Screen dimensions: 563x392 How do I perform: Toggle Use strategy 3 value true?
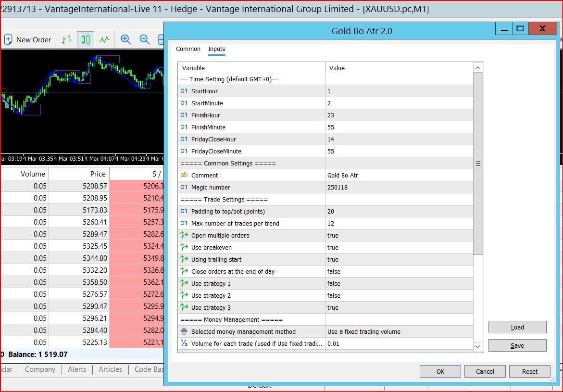click(x=399, y=307)
